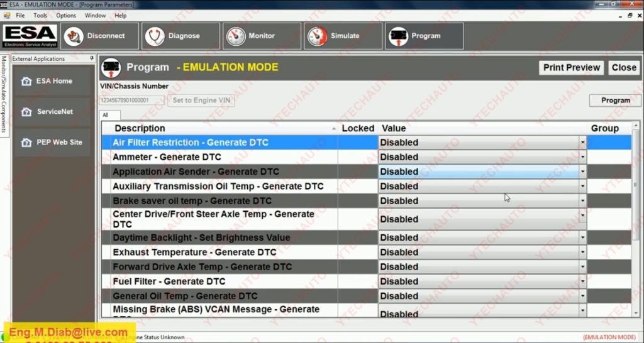Screen dimensions: 644x343
Task: Click the Value column header
Action: coord(482,128)
